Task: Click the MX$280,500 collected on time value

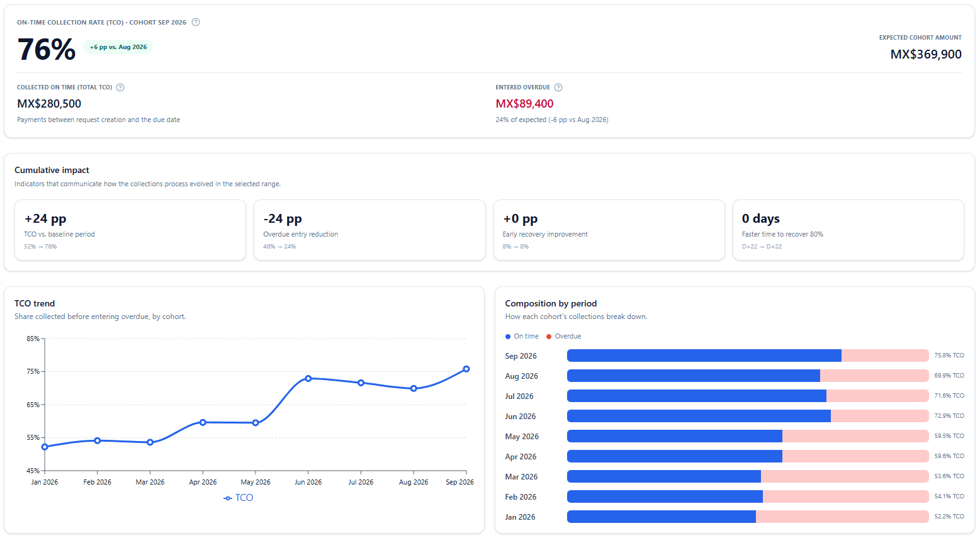Action: (49, 104)
